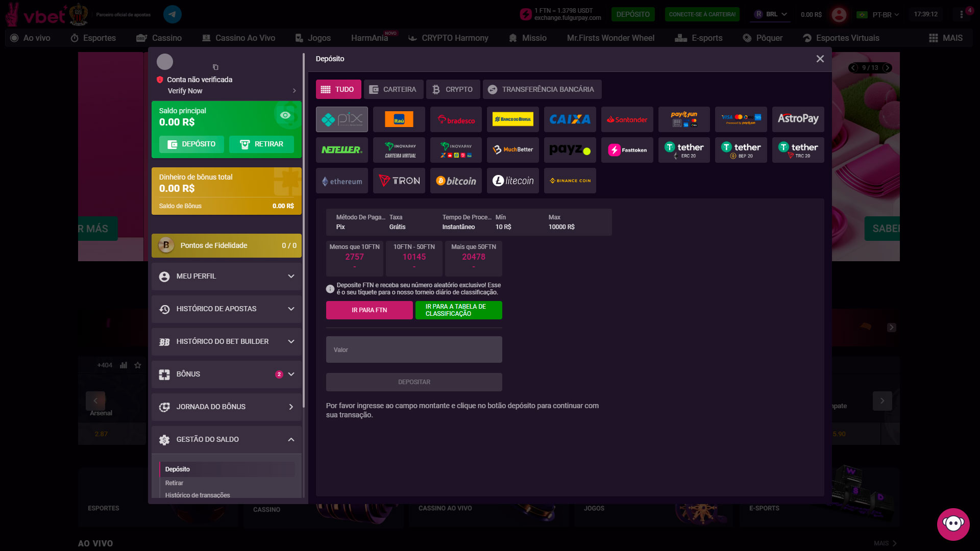Open the live chat support bubble
This screenshot has width=980, height=551.
tap(952, 523)
